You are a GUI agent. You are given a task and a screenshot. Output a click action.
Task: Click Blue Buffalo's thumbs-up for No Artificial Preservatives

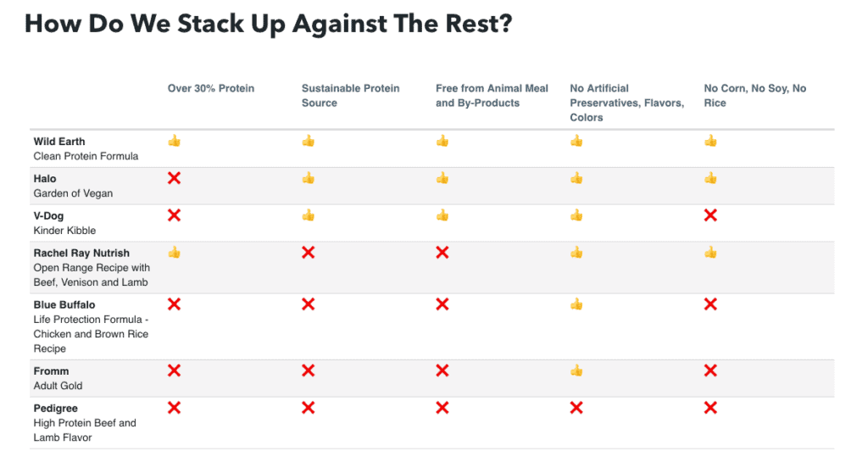576,304
